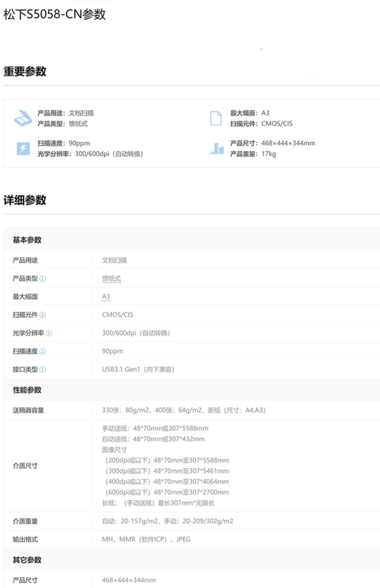Click the lightning speed icon beside 扫描速度
Image resolution: width=380 pixels, height=588 pixels.
coord(23,148)
